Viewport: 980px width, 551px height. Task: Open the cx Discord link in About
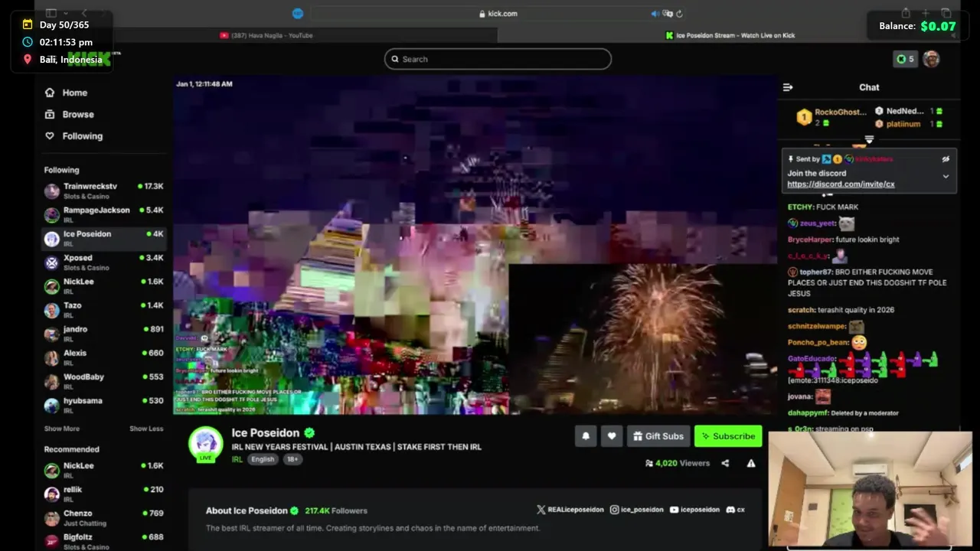[x=735, y=510]
